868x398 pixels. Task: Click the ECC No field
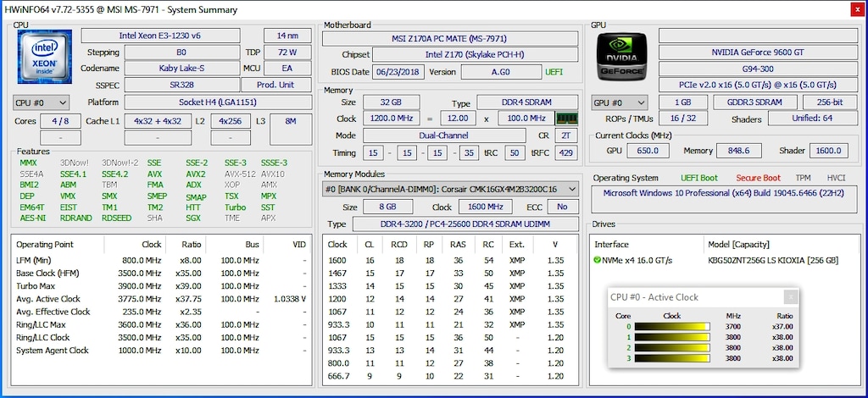563,207
